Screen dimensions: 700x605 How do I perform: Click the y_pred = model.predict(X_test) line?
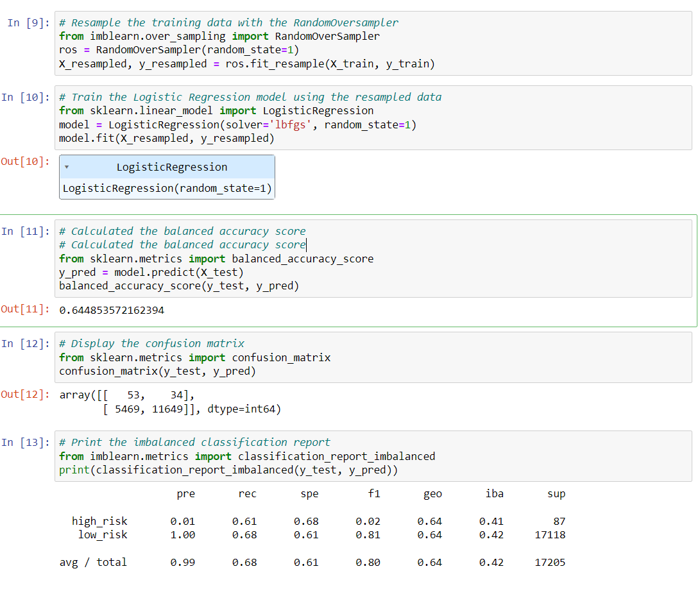coord(151,273)
